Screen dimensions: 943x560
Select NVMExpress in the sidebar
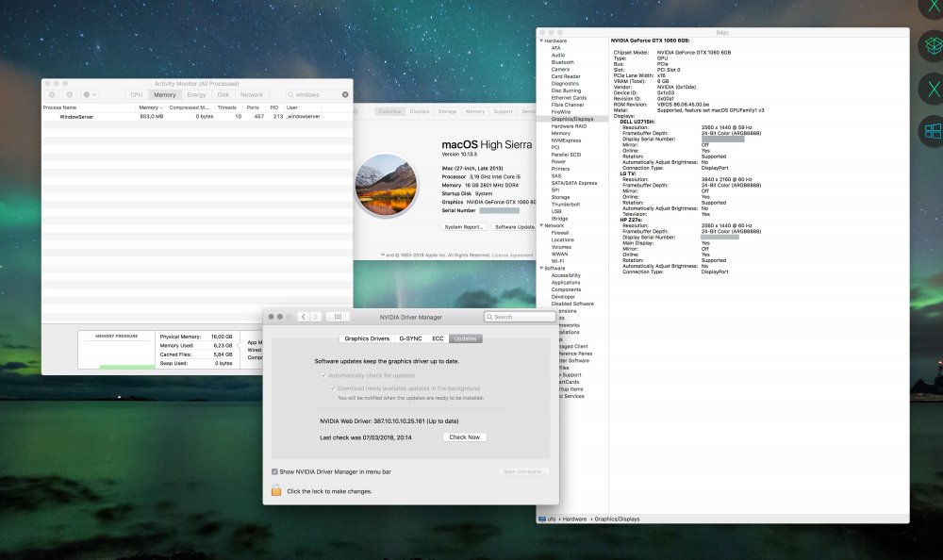click(566, 140)
